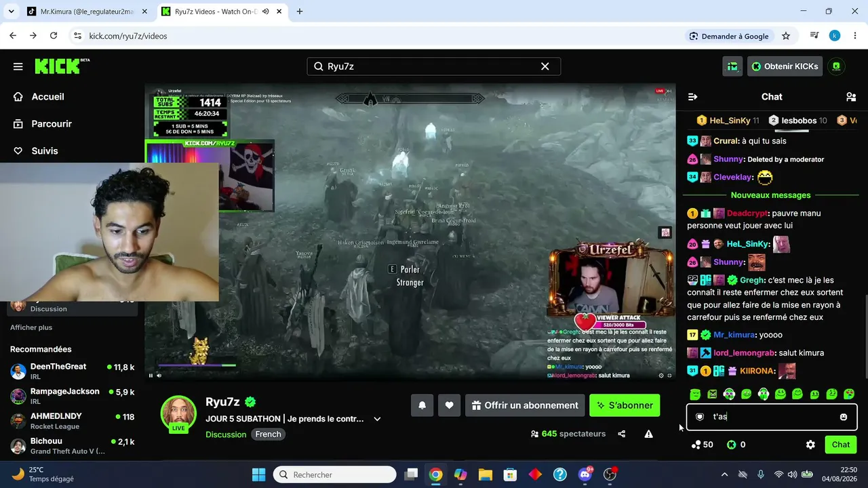Screen dimensions: 868x488
Task: Send message with green Chat button
Action: pyautogui.click(x=841, y=445)
